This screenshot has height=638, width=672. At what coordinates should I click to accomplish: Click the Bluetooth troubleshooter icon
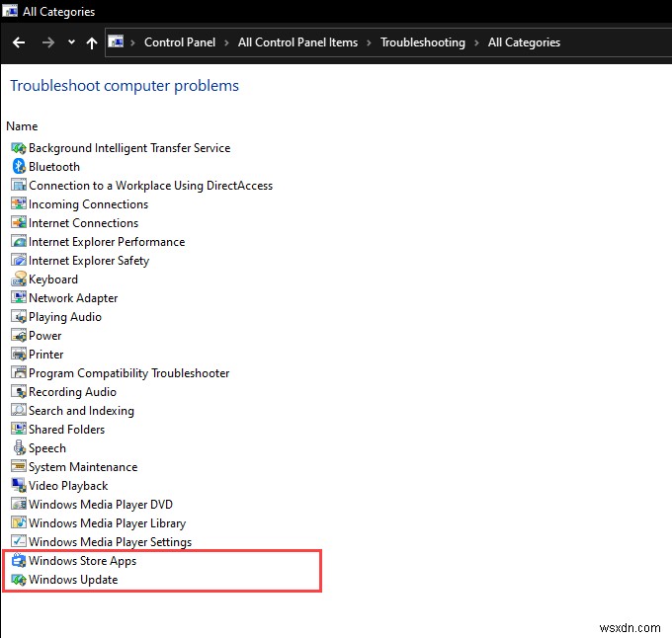point(19,167)
